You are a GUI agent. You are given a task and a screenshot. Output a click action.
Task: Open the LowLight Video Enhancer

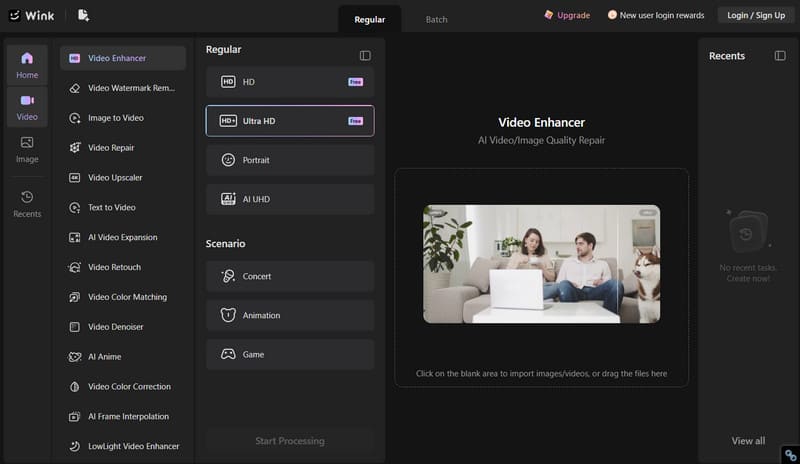click(x=122, y=446)
